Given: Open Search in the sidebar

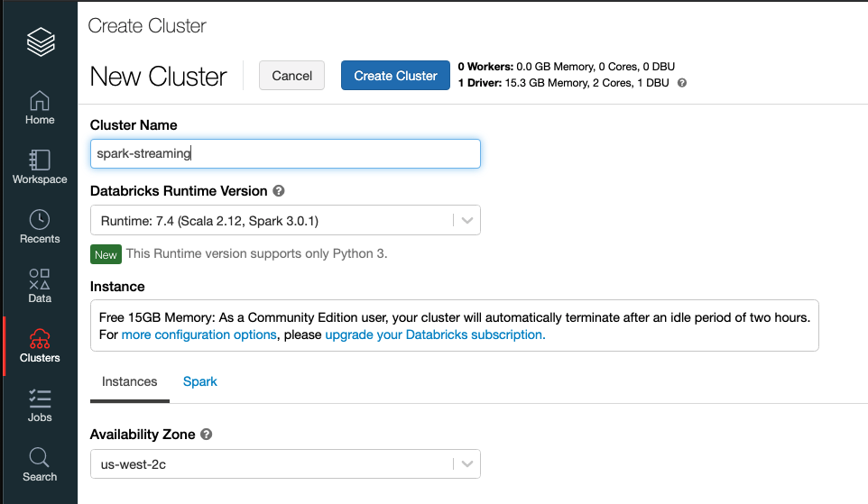Looking at the screenshot, I should point(40,464).
